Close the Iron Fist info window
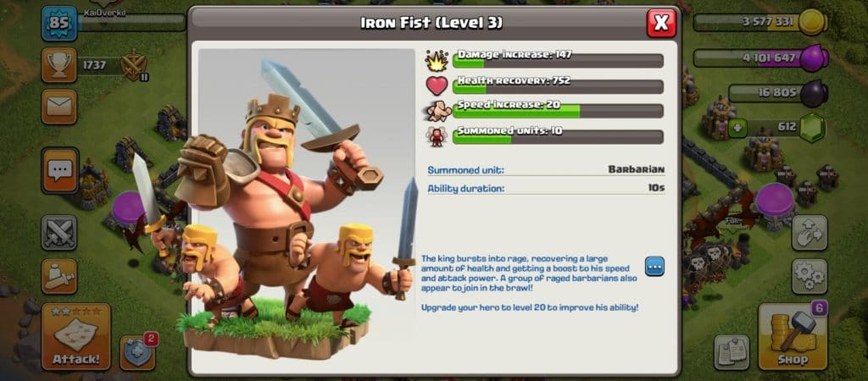The height and width of the screenshot is (381, 868). 661,23
